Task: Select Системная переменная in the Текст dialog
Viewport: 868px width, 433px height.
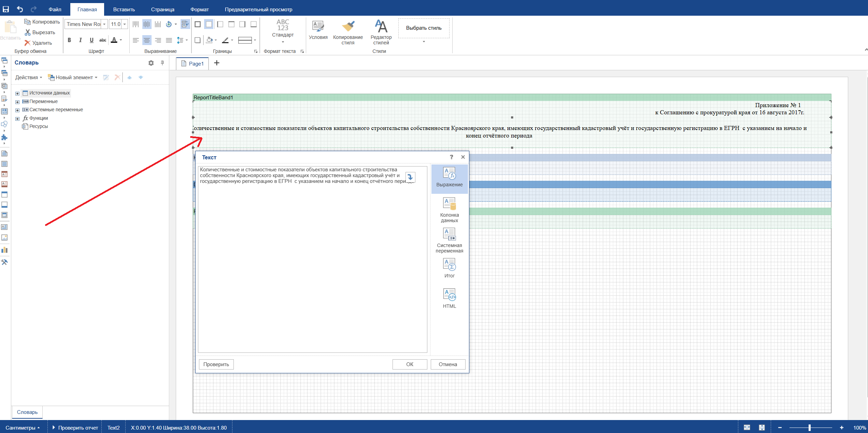Action: point(449,240)
